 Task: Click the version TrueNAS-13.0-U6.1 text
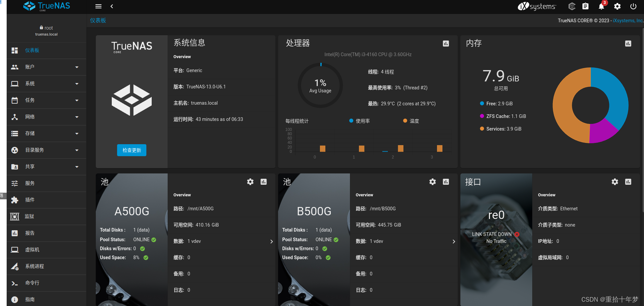pyautogui.click(x=206, y=87)
